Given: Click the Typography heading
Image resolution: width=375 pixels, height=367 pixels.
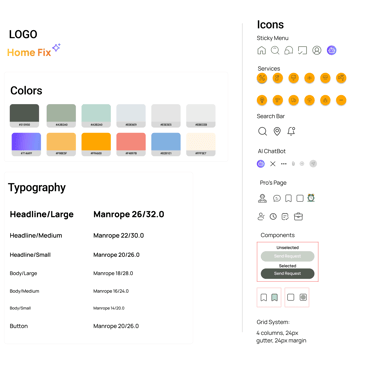Looking at the screenshot, I should (x=37, y=188).
